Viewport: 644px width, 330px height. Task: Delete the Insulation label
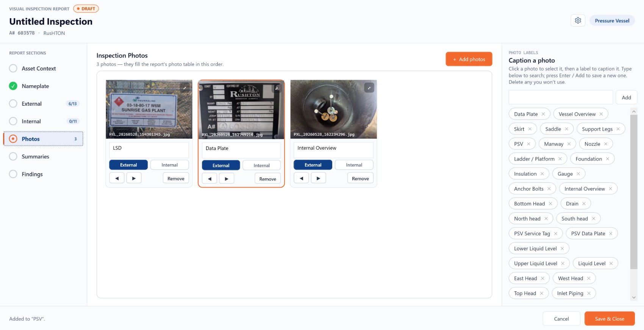coord(542,174)
